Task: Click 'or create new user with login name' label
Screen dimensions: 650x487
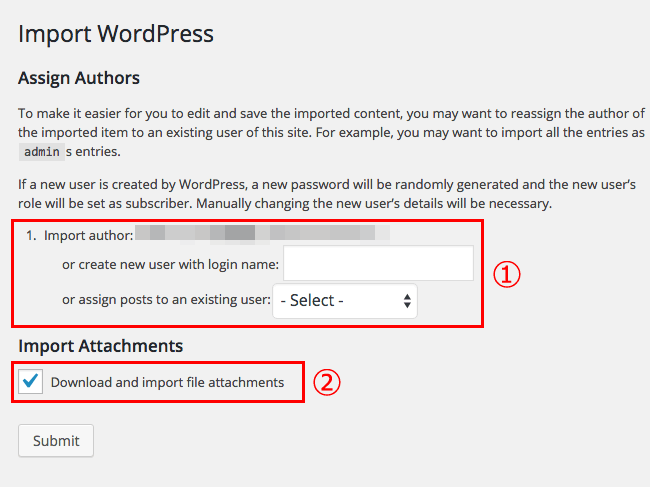Action: click(170, 264)
